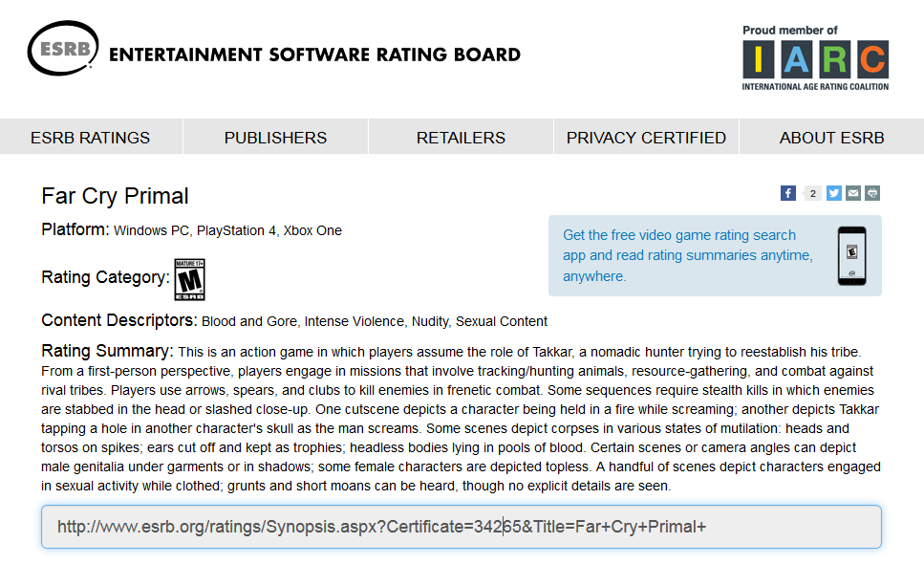Viewport: 924px width, 586px height.
Task: Select PRIVACY CERTIFIED in navigation bar
Action: click(x=646, y=138)
